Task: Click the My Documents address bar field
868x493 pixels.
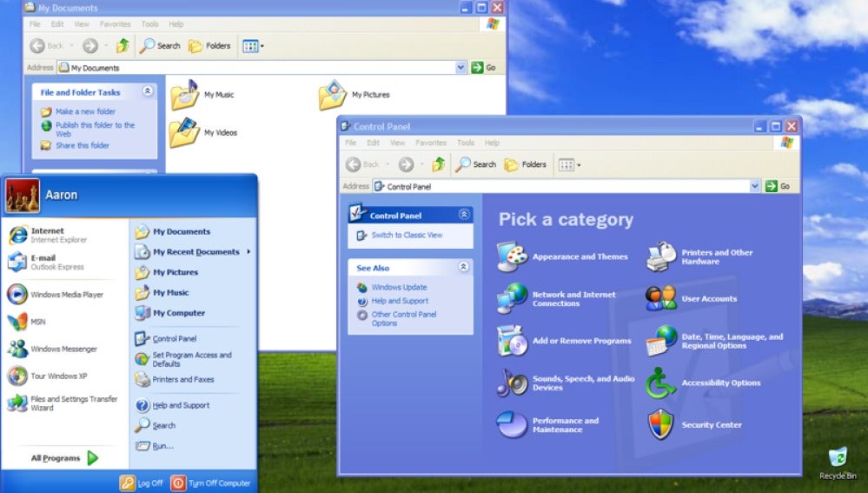Action: coord(261,68)
